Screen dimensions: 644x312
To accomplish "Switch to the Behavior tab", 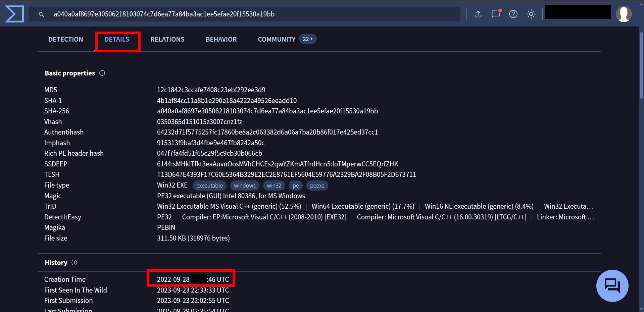I will 221,40.
